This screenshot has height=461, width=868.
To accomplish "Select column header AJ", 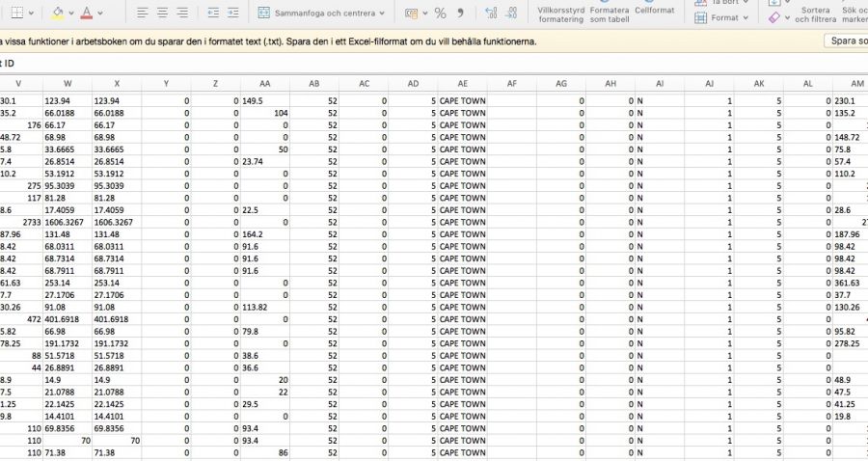I will [709, 84].
